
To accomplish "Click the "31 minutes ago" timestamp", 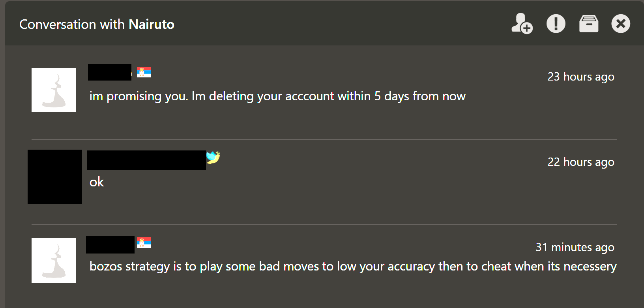I will click(575, 247).
